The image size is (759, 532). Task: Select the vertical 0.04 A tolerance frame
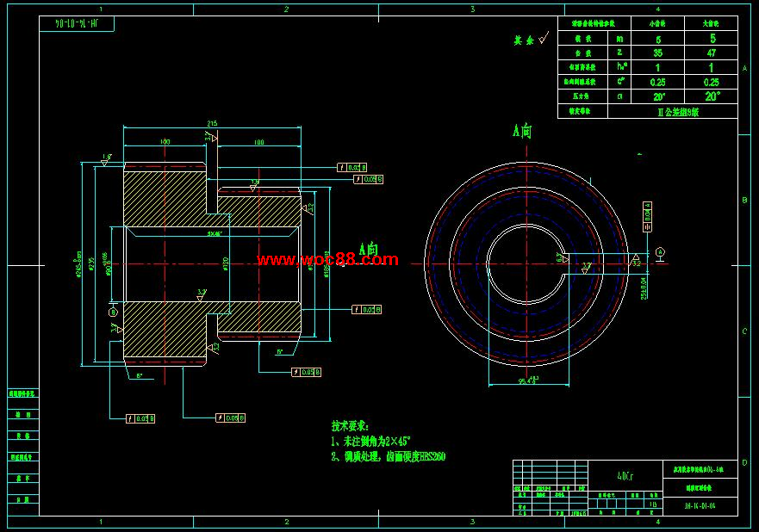point(647,217)
